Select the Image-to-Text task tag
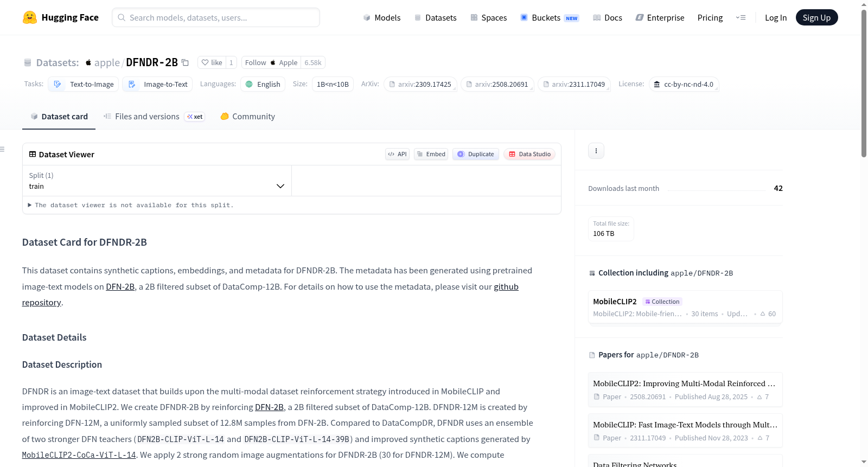Viewport: 868px width, 467px height. tap(157, 84)
